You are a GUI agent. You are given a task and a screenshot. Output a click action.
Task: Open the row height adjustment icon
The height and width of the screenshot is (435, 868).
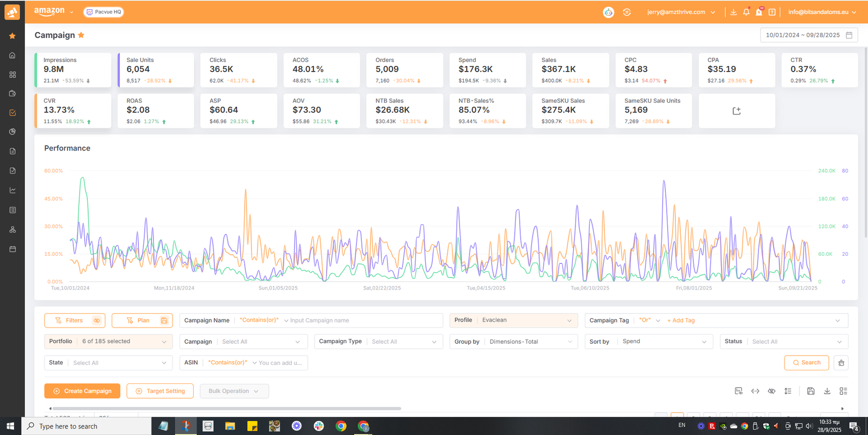pyautogui.click(x=788, y=391)
